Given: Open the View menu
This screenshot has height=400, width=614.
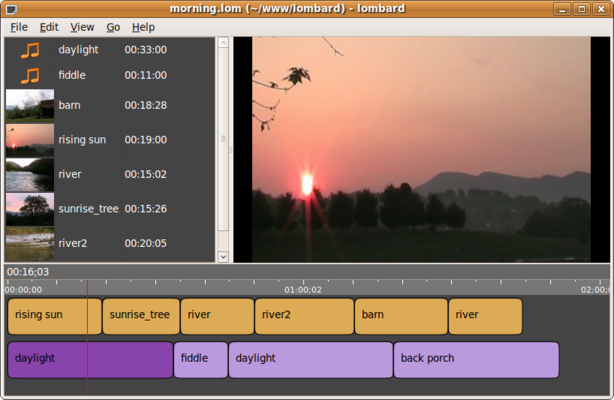Looking at the screenshot, I should pyautogui.click(x=82, y=27).
